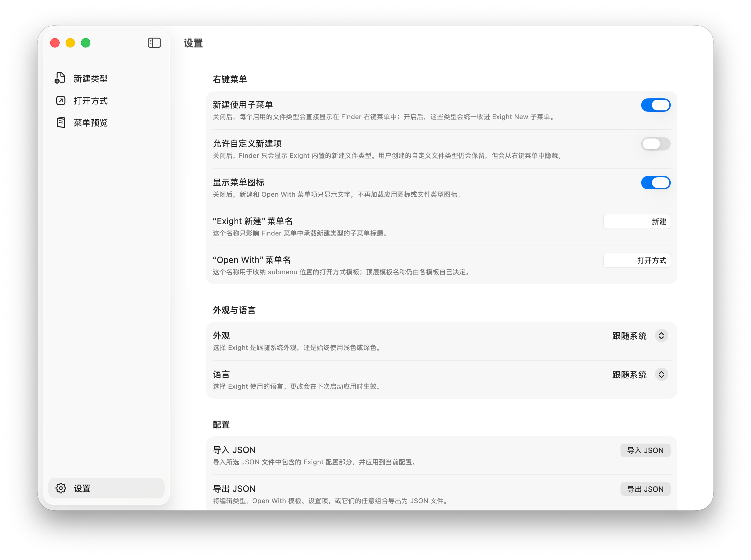This screenshot has height=560, width=751.
Task: Click the 语言 row title
Action: [221, 374]
